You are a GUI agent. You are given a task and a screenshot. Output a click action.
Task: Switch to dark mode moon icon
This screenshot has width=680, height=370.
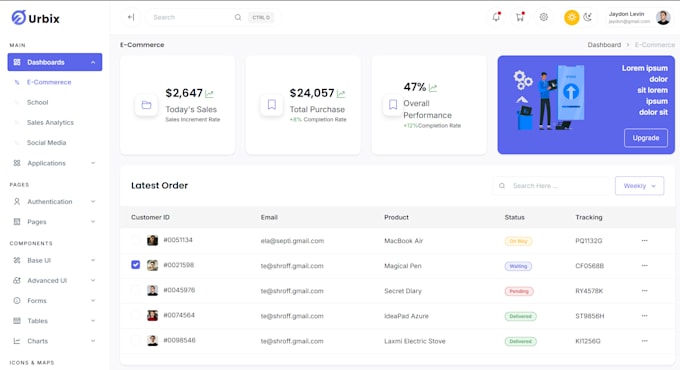point(588,17)
